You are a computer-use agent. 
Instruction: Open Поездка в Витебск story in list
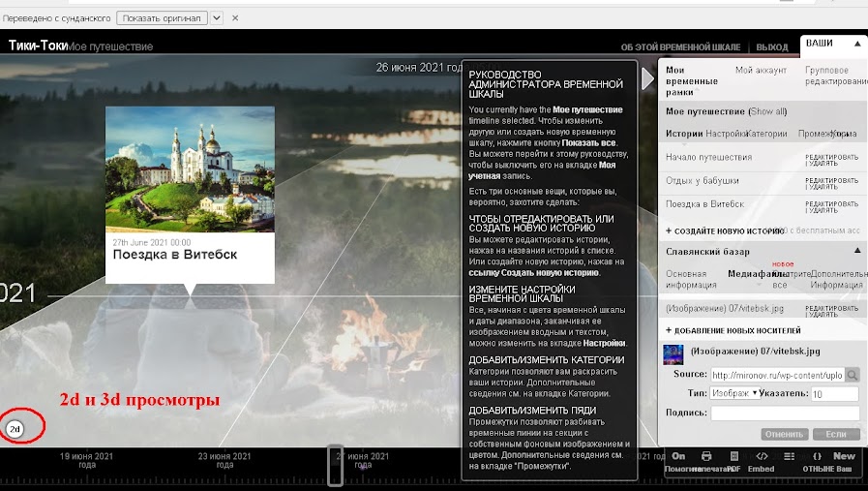point(704,204)
